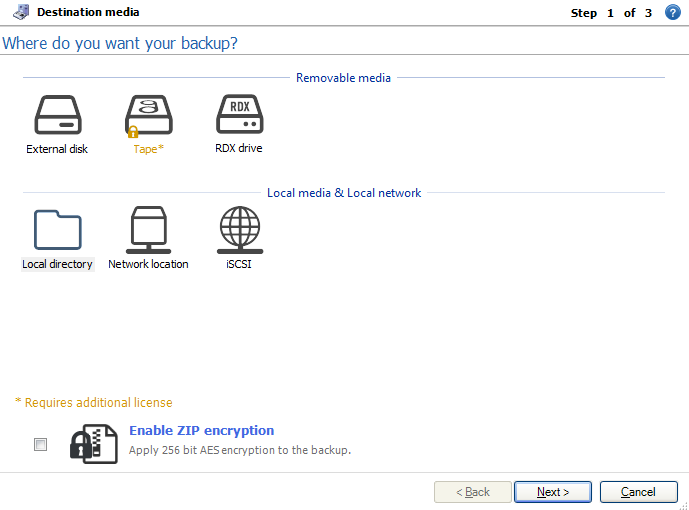
Task: Choose the locked Tape drive icon
Action: (x=149, y=116)
